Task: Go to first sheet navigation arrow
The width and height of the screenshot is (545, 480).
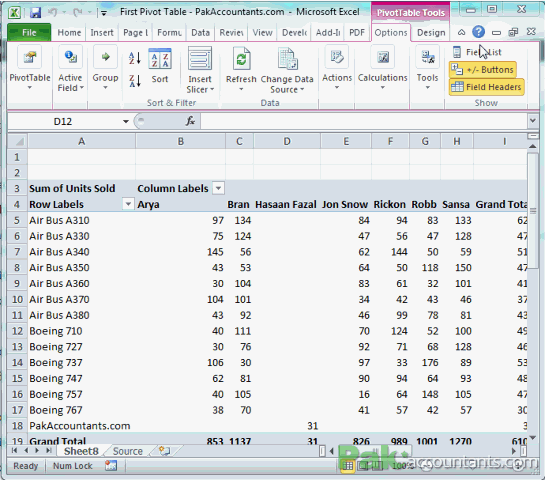Action: [15, 451]
